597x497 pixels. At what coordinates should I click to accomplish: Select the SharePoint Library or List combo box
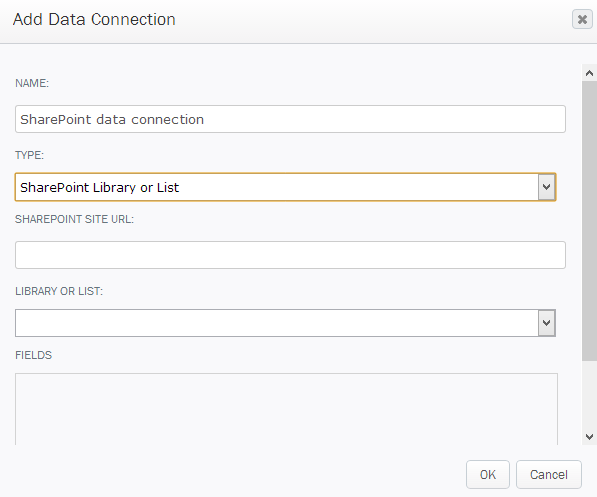(285, 187)
